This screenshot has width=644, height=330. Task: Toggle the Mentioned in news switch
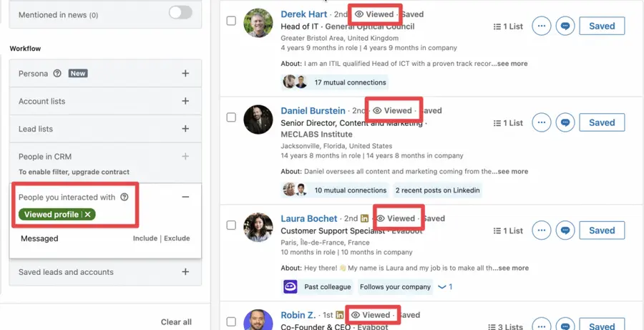pos(180,13)
